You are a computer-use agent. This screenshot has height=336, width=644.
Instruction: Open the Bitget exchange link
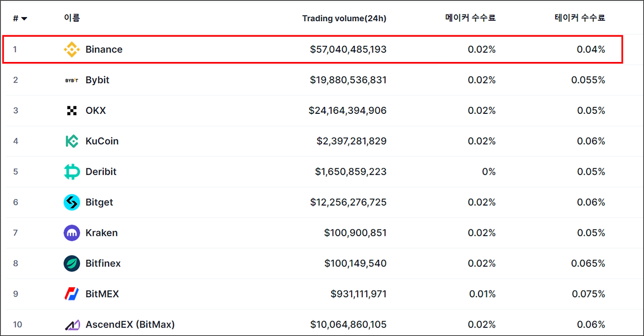point(99,203)
